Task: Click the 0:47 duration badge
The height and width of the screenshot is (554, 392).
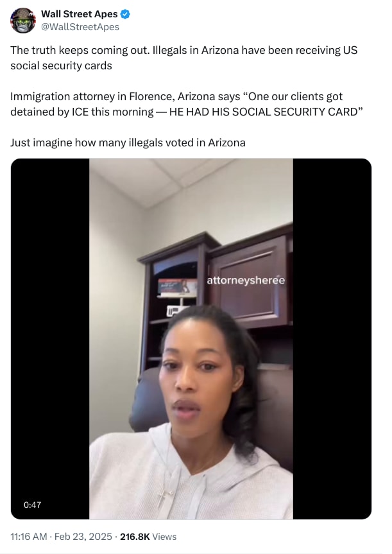Action: [33, 505]
